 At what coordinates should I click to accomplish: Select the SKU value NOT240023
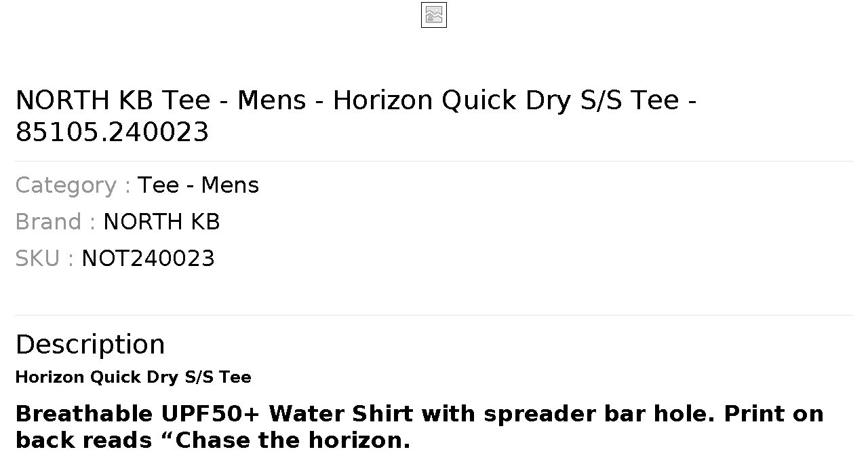pyautogui.click(x=148, y=259)
